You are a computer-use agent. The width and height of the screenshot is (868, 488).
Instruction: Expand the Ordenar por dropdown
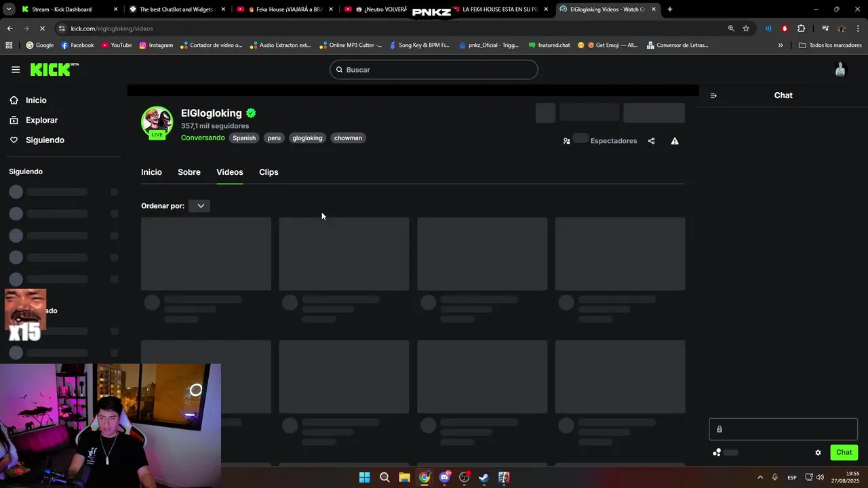(x=200, y=206)
